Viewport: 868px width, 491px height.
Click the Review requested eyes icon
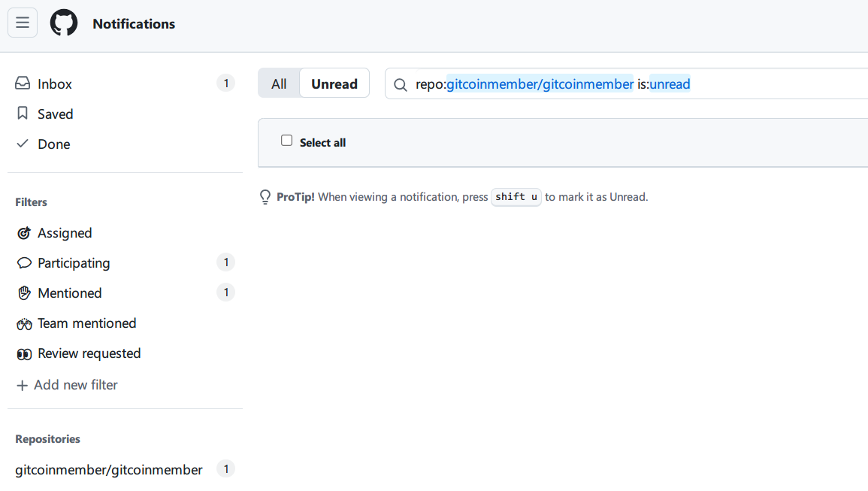[24, 354]
